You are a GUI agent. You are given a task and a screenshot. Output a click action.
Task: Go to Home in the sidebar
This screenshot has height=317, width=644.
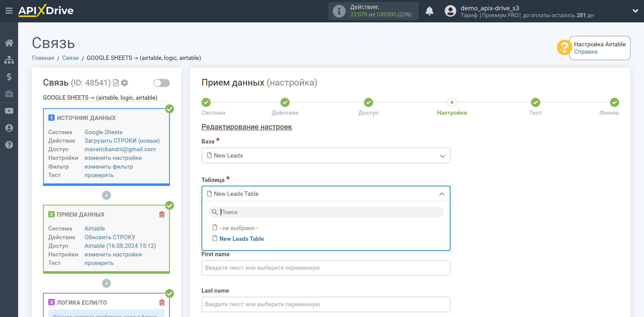click(9, 43)
